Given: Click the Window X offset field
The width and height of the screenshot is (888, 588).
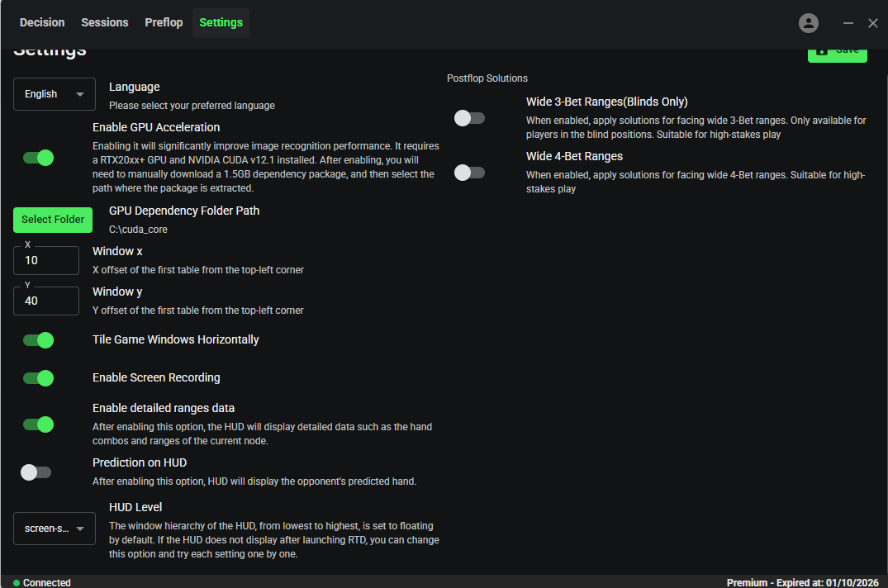Looking at the screenshot, I should pos(45,260).
